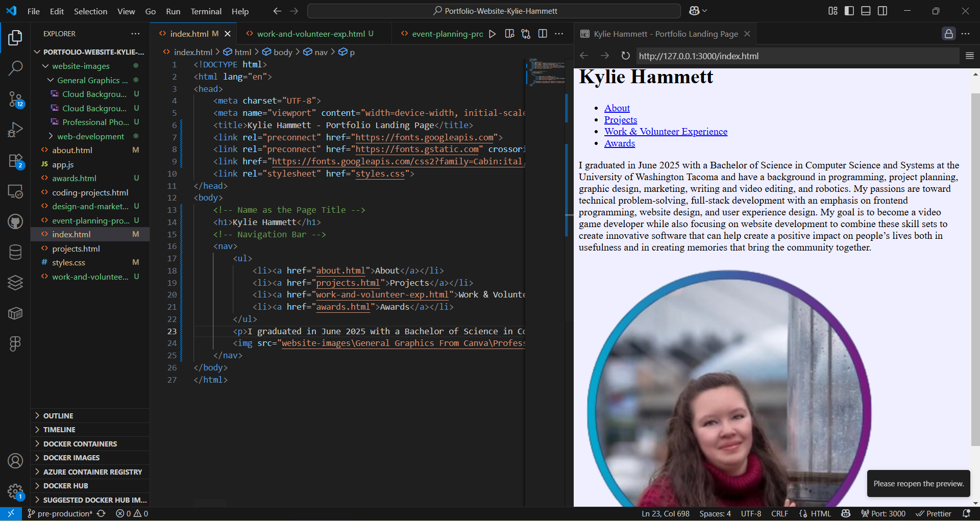Click the preview page vertical scrollbar

click(x=975, y=269)
